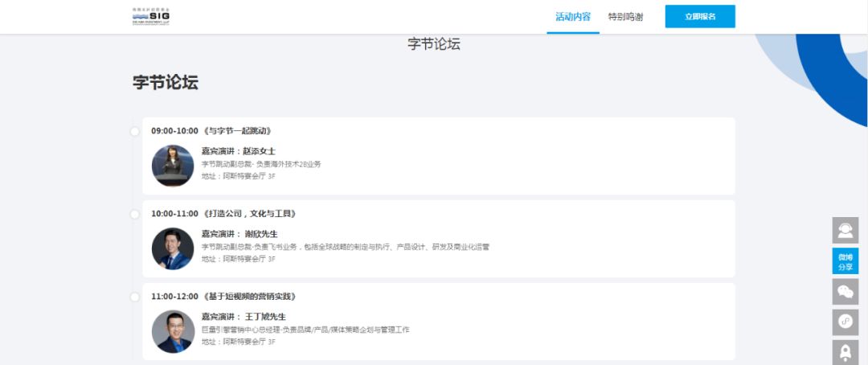Click session title 《基于短视频的营销实践》
Screen dimensions: 868x365
click(x=250, y=297)
